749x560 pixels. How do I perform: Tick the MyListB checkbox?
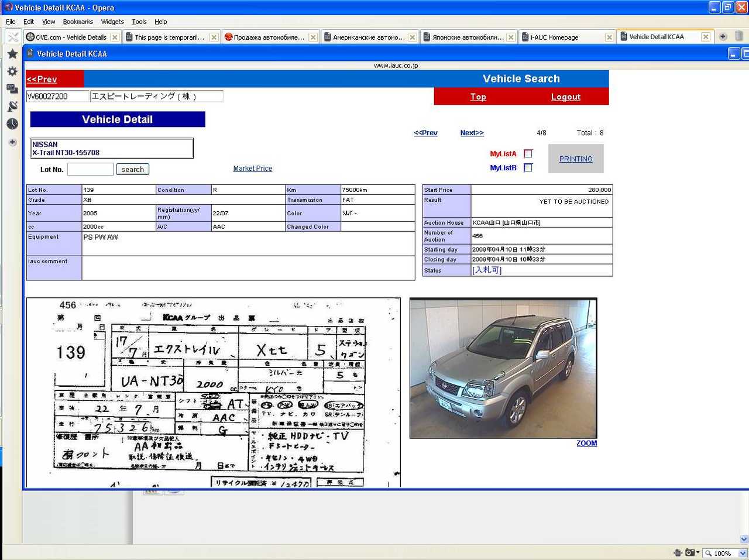click(x=528, y=167)
